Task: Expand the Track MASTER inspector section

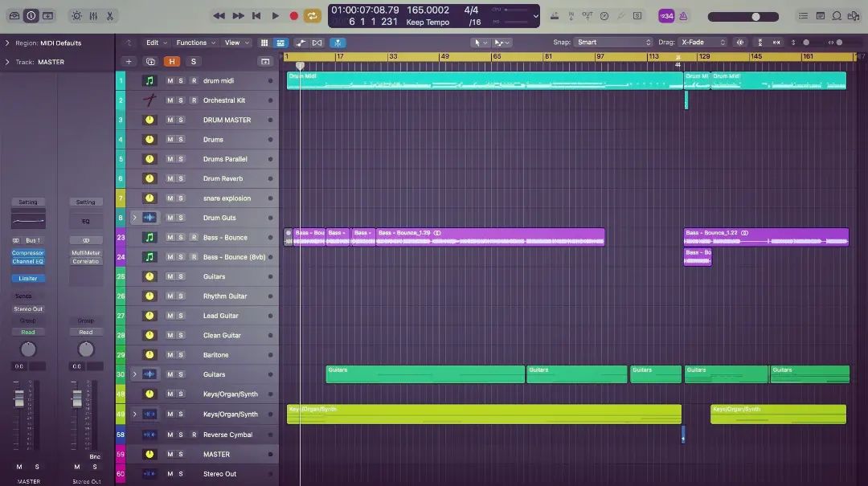Action: pos(7,62)
